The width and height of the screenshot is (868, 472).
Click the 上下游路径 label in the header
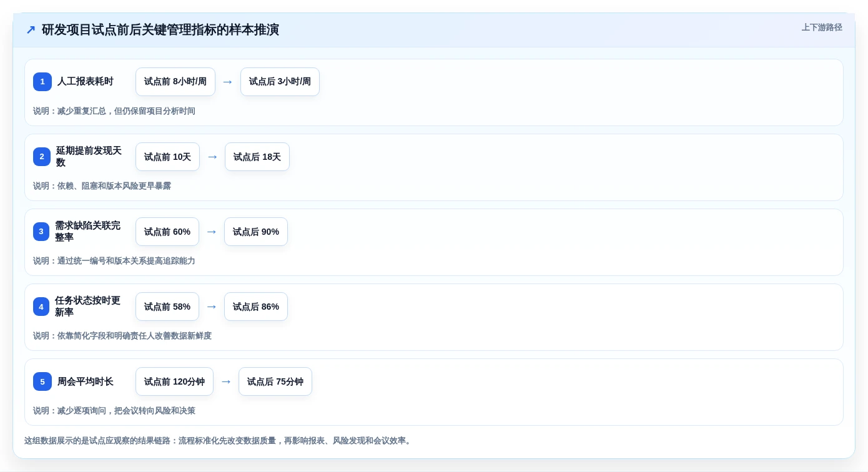822,27
